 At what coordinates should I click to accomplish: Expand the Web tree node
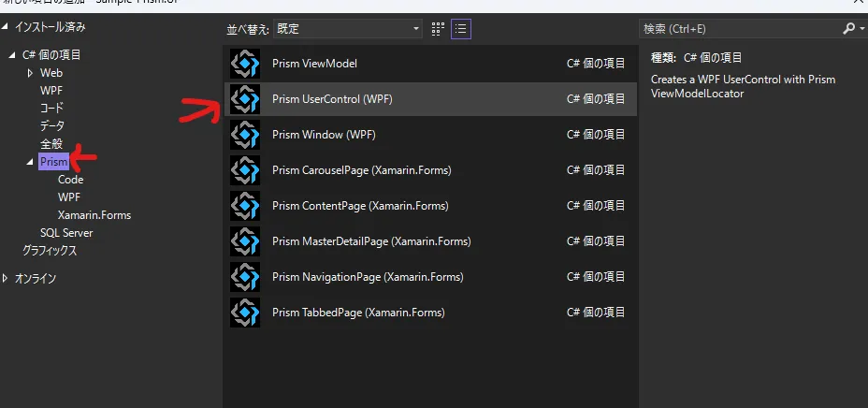click(x=30, y=72)
